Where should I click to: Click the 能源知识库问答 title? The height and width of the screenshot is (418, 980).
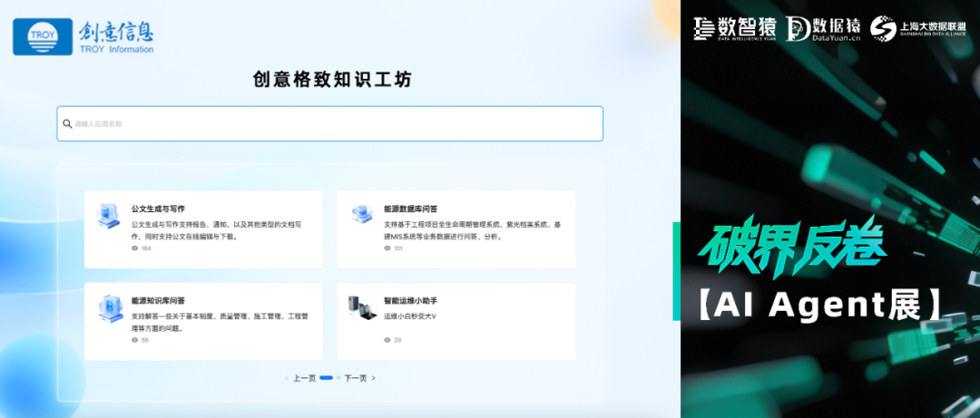click(x=158, y=300)
